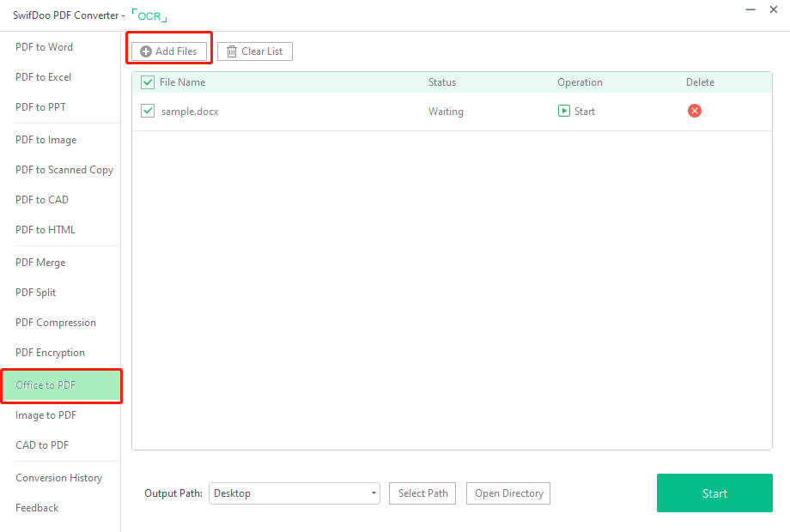The width and height of the screenshot is (790, 532).
Task: Select PDF to Word in sidebar
Action: pos(45,47)
